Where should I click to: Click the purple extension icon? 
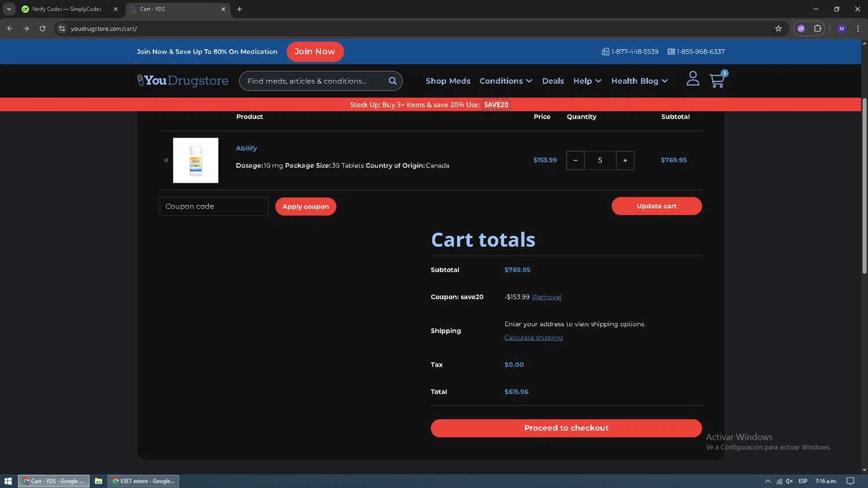pos(801,28)
